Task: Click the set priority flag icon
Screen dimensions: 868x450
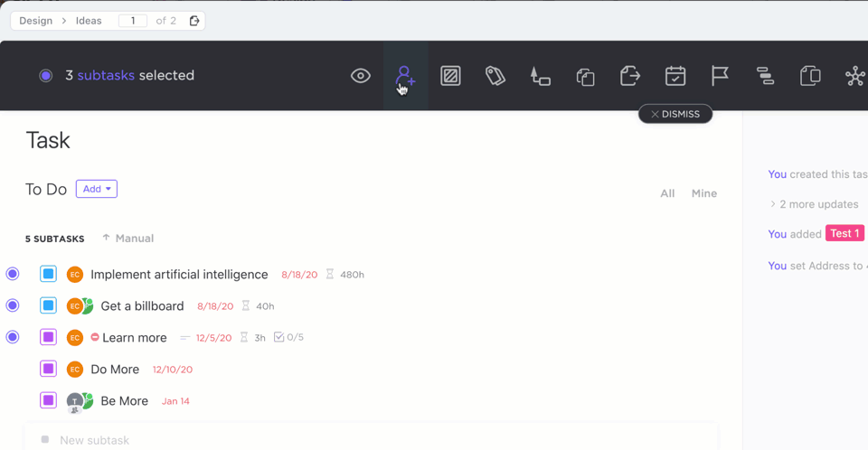Action: coord(720,76)
